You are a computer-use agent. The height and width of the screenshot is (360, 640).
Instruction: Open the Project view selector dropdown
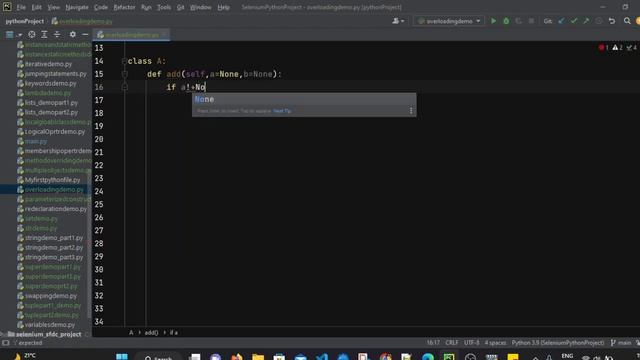pos(13,35)
